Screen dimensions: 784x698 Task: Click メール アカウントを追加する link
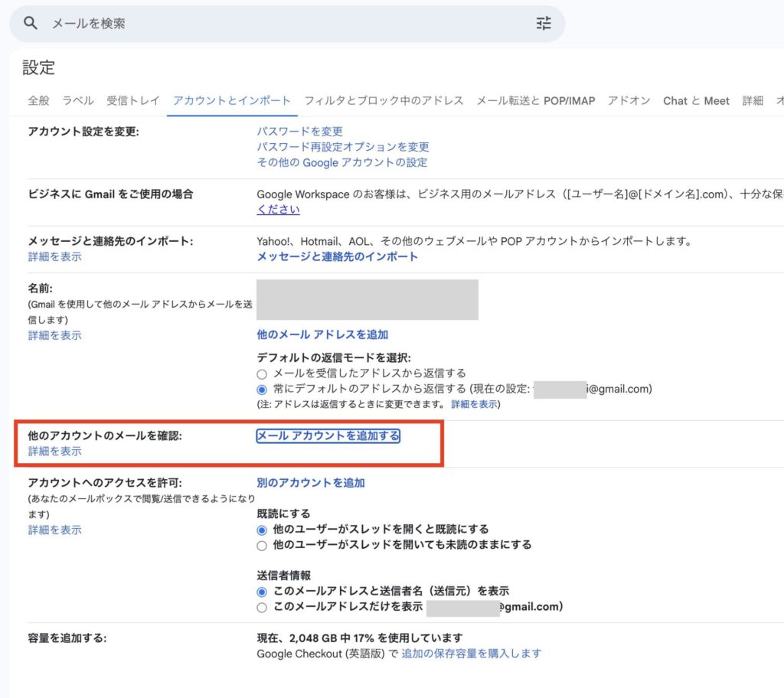pos(328,436)
